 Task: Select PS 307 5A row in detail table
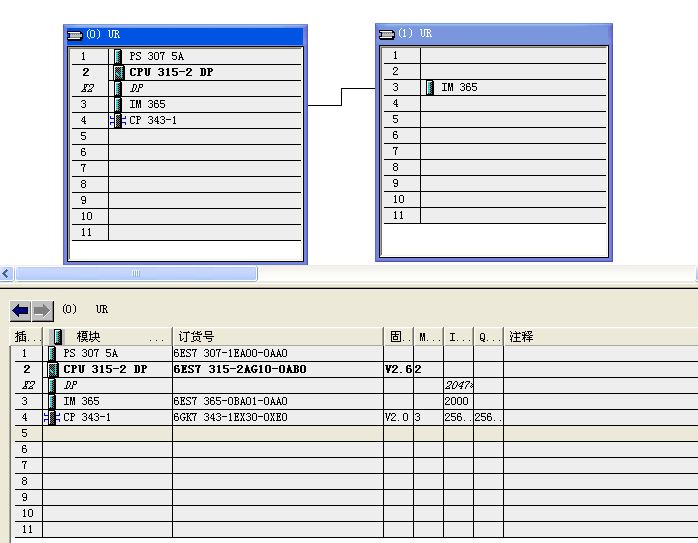356,353
